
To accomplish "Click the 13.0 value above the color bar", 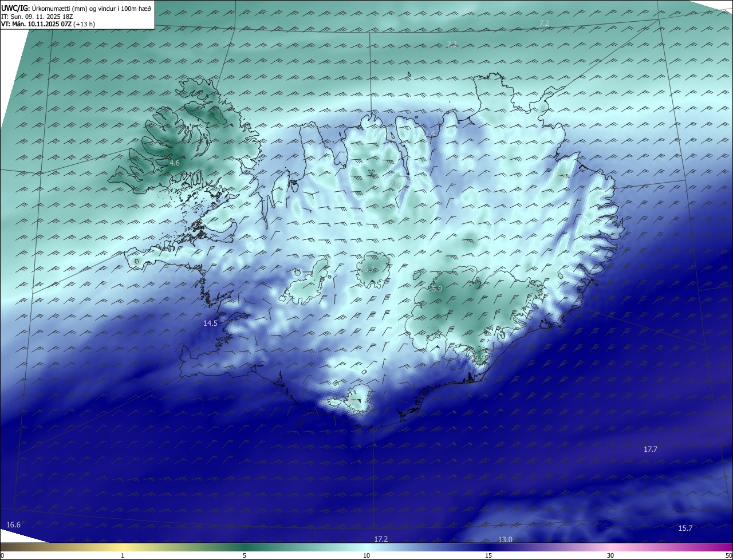I will (x=505, y=539).
